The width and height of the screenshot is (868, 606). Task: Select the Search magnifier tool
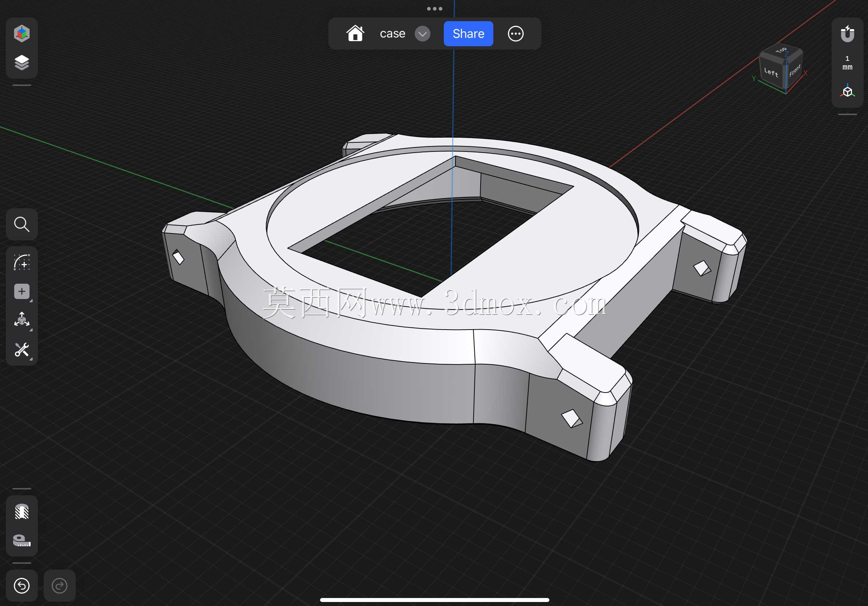pos(21,224)
